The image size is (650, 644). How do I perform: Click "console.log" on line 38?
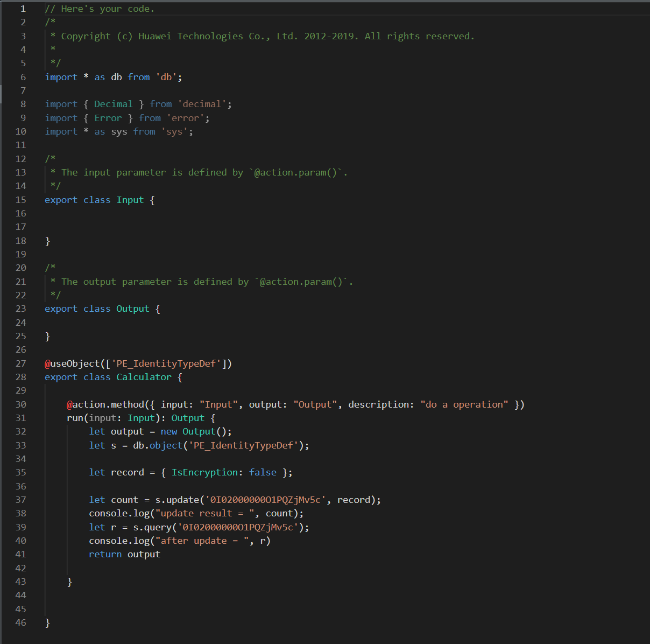click(x=119, y=513)
